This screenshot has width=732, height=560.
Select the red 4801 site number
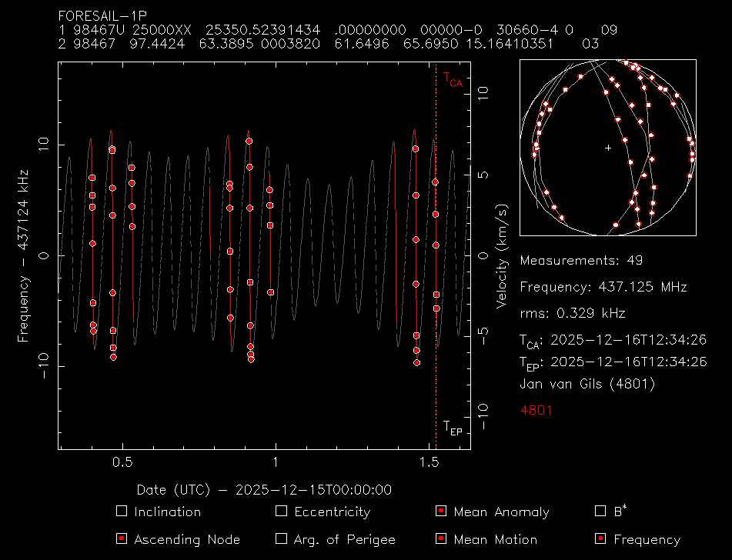tap(536, 410)
